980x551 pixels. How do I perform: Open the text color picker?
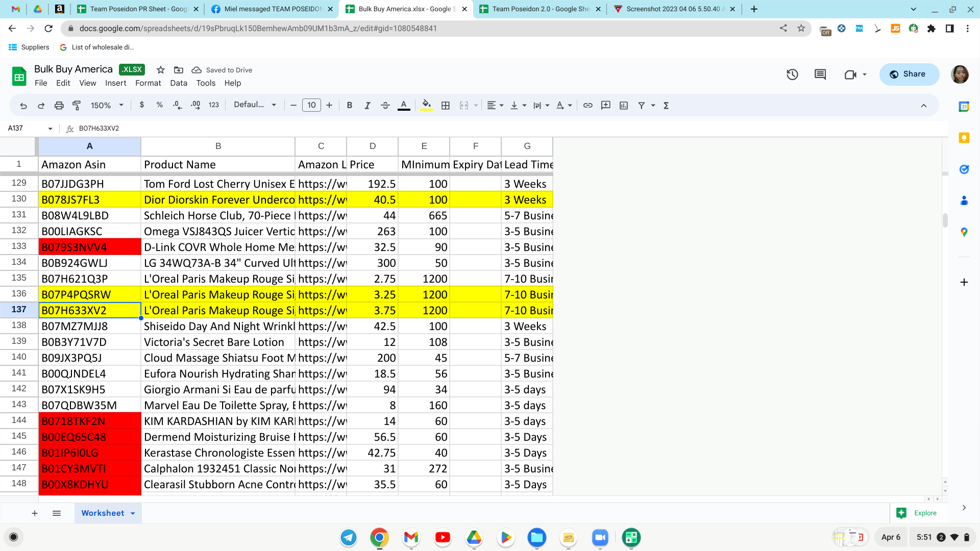pos(404,105)
